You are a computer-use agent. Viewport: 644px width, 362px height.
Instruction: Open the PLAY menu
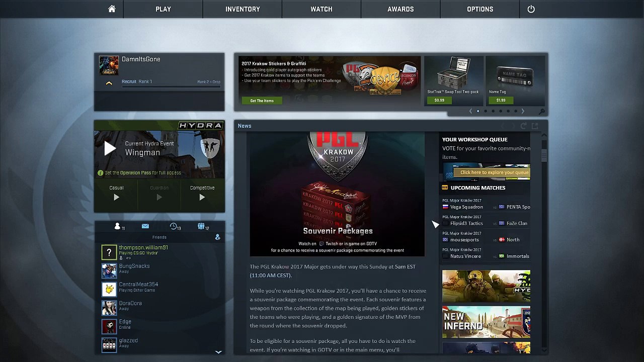pos(163,9)
